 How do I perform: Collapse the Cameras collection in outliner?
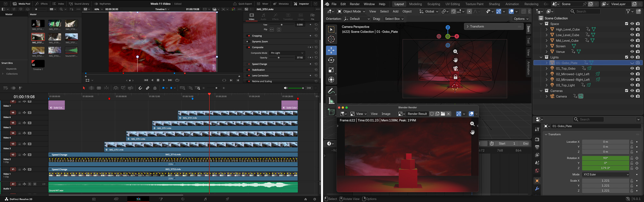click(541, 91)
